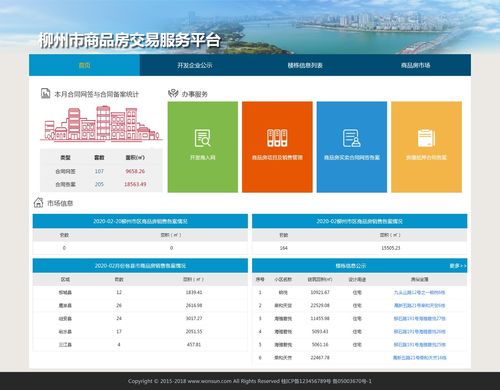Viewport: 500px width, 390px height.
Task: Click the hands-heart icon beside 办事服务
Action: 173,94
